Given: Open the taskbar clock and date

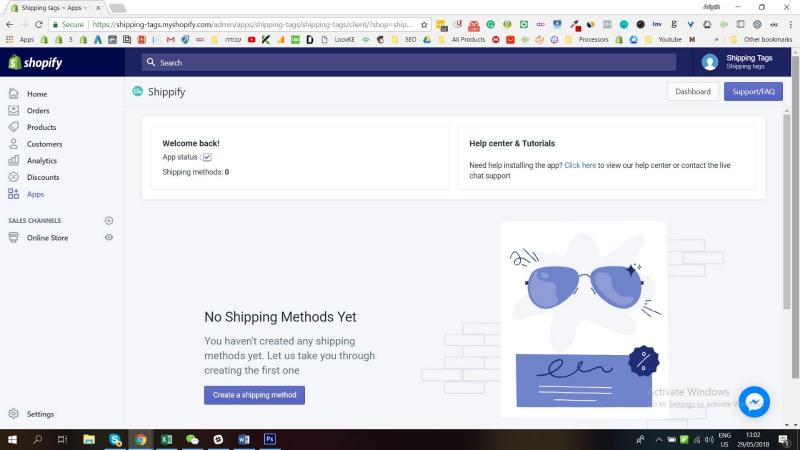Looking at the screenshot, I should [x=754, y=440].
